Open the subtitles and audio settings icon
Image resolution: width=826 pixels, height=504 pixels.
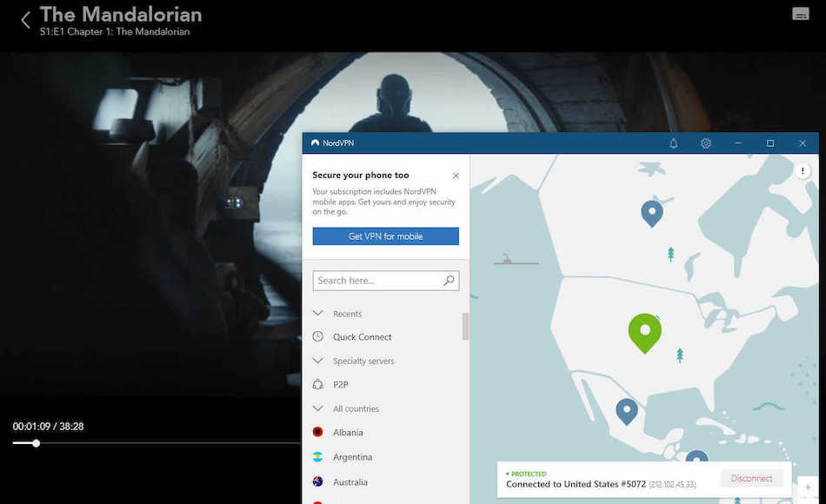pos(800,14)
